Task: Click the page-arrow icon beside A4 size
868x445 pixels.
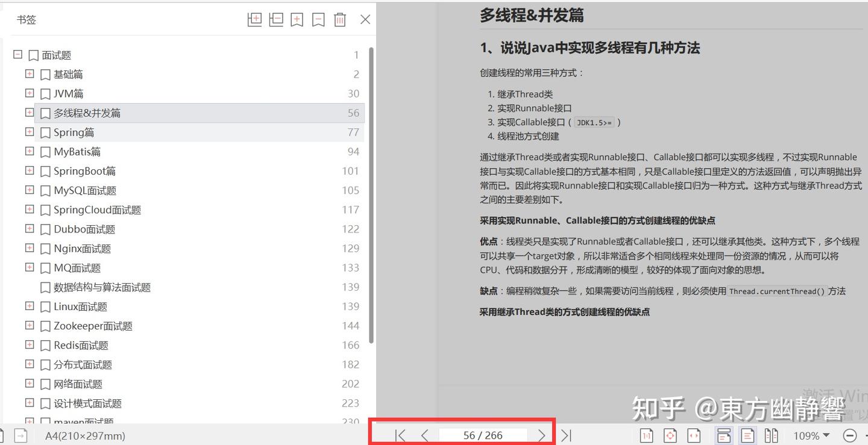Action: pos(21,435)
